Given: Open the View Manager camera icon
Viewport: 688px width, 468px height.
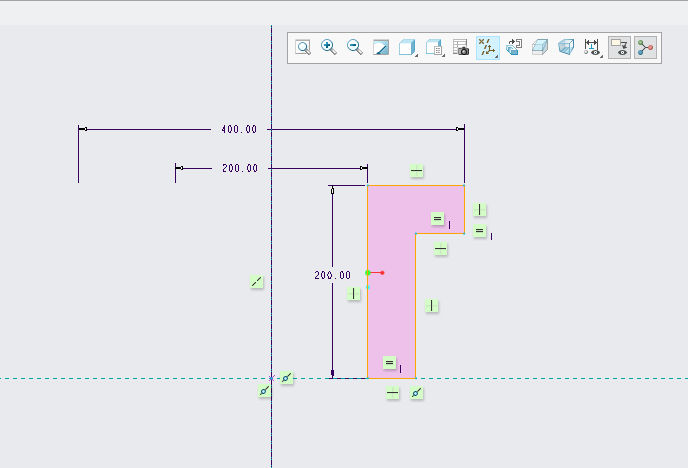Looking at the screenshot, I should click(461, 47).
